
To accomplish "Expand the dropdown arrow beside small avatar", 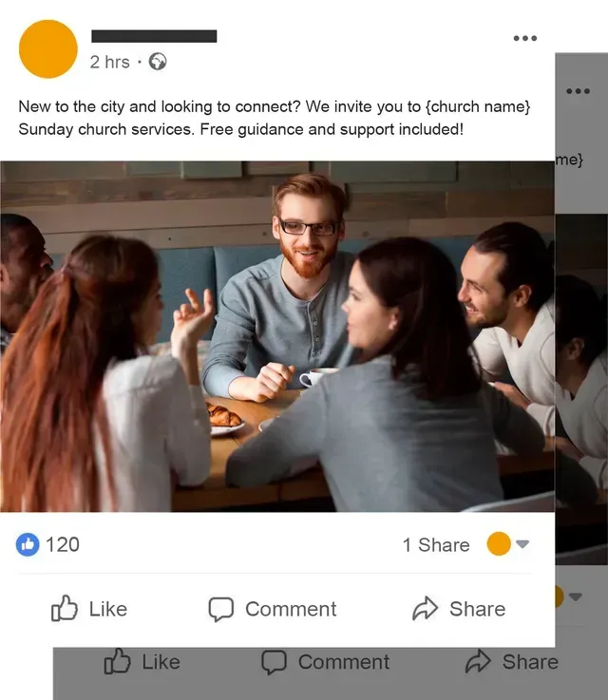I will coord(522,543).
